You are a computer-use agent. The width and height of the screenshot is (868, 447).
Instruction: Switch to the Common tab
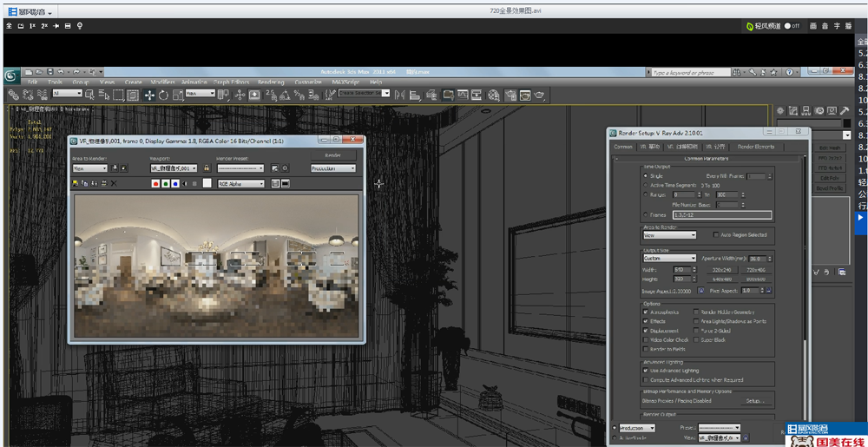click(622, 147)
